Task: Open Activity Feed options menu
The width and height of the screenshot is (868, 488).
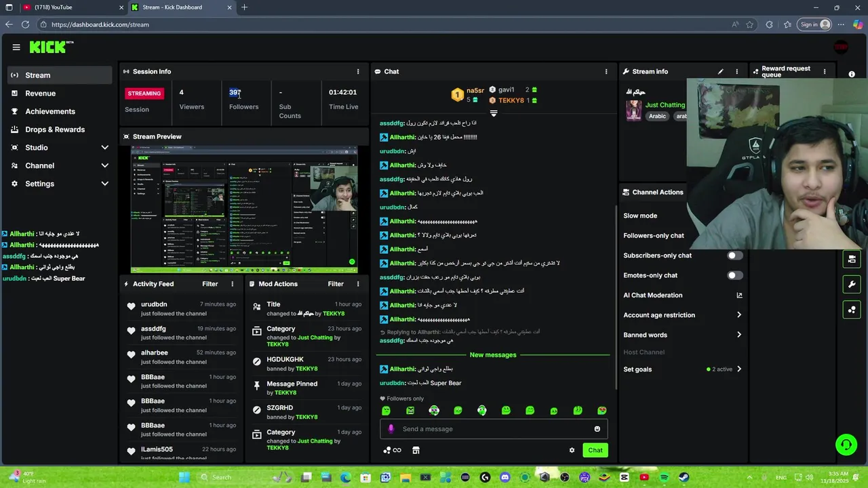Action: click(x=233, y=284)
